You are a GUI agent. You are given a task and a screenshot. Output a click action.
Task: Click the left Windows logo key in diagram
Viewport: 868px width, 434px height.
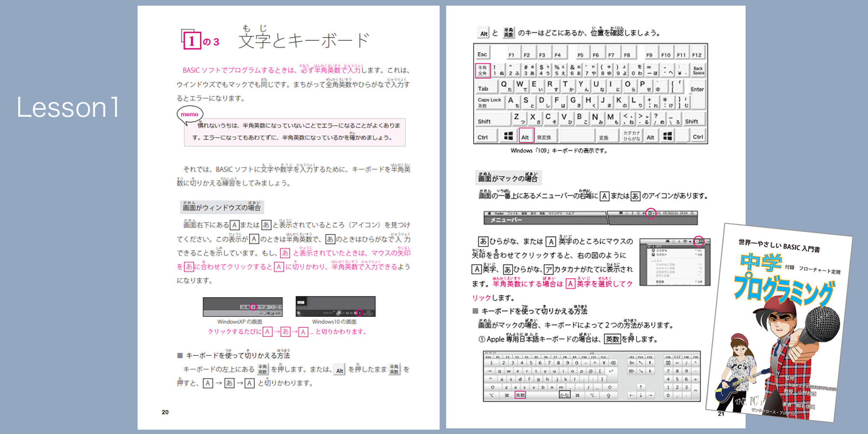pyautogui.click(x=508, y=136)
